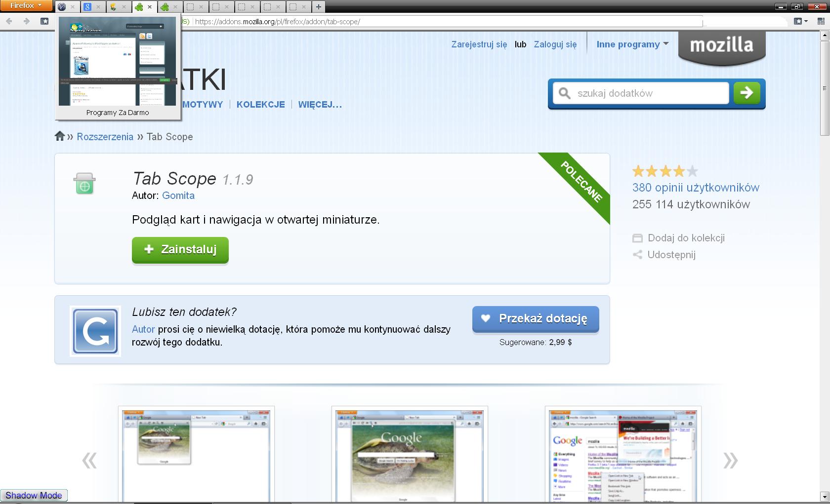Open the bookmarks menu dropdown at toolbar right
Image resolution: width=830 pixels, height=504 pixels.
[x=801, y=21]
